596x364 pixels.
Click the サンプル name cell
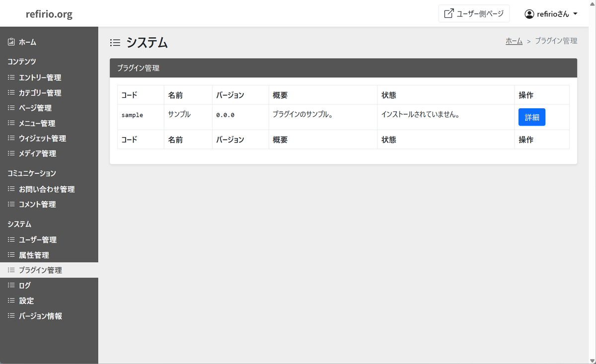point(188,117)
